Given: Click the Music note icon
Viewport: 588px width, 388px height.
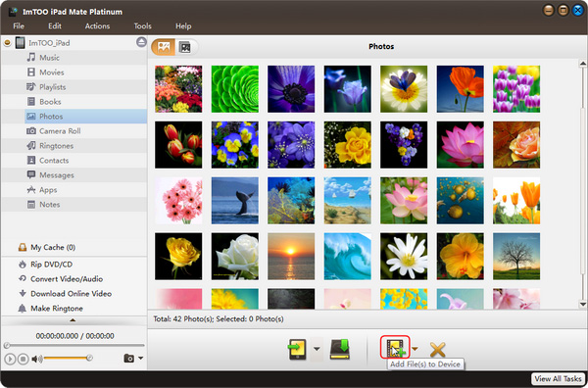Looking at the screenshot, I should pyautogui.click(x=31, y=58).
